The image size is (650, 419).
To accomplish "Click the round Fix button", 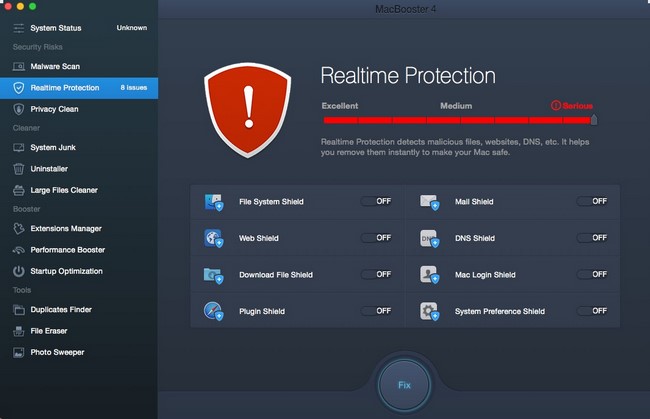I will click(x=404, y=385).
